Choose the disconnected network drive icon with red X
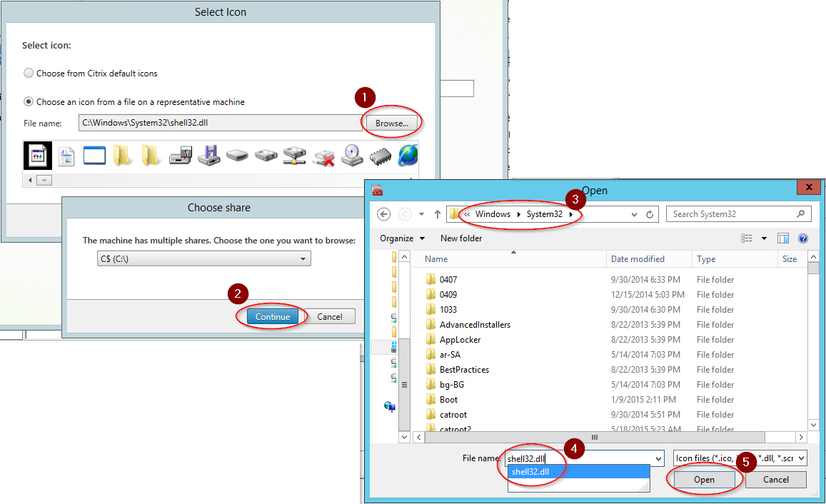Screen dimensions: 826x504 pyautogui.click(x=324, y=157)
